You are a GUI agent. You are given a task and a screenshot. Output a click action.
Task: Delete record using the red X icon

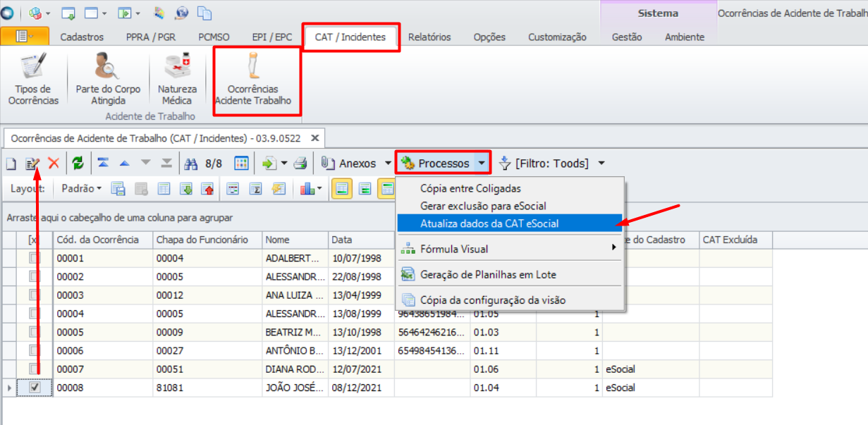(x=54, y=164)
